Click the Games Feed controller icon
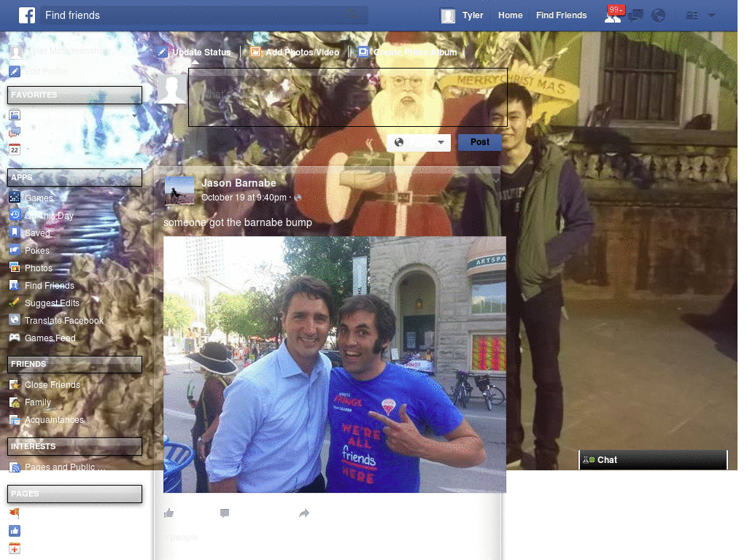This screenshot has height=560, width=747. tap(15, 338)
